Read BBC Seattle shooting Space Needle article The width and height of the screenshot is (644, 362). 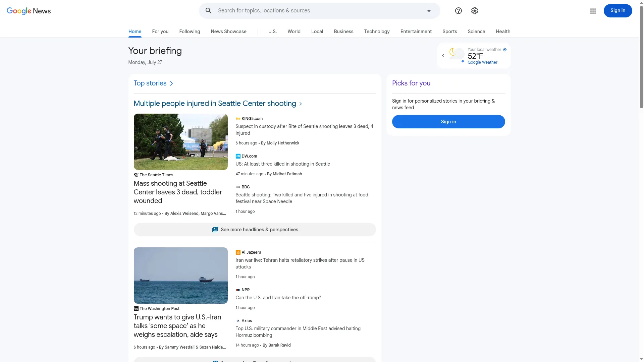click(302, 198)
